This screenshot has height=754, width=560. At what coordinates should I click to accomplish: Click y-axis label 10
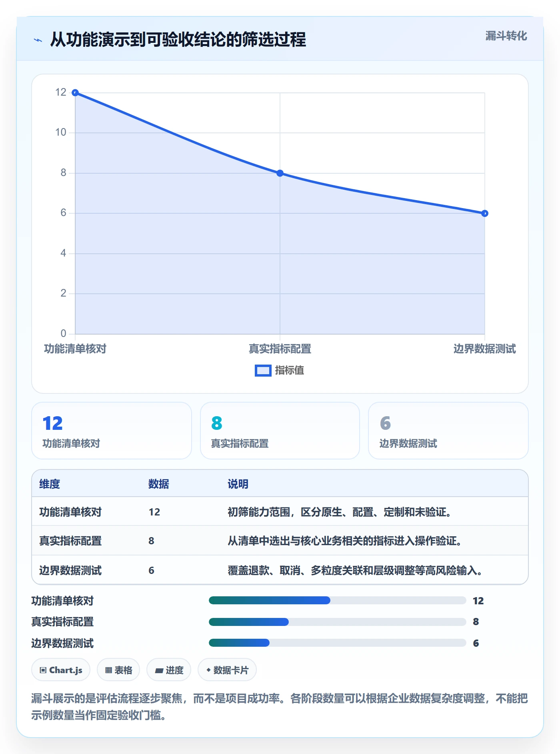(61, 132)
